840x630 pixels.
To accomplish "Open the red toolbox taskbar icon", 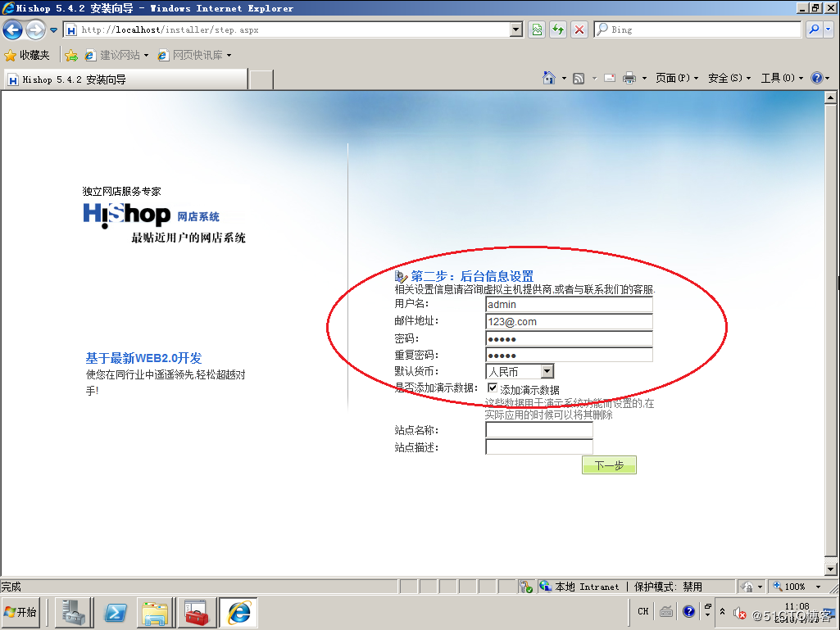I will [x=198, y=612].
